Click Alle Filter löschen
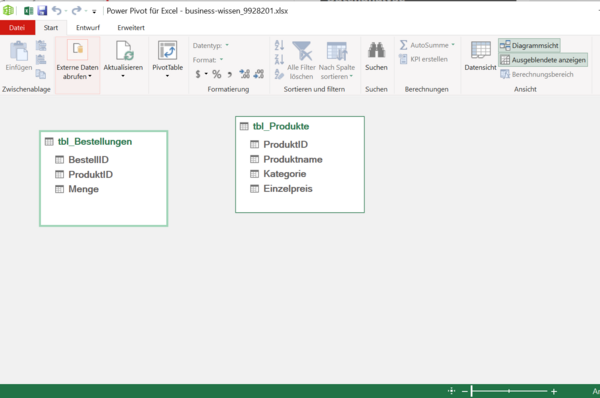 click(302, 60)
